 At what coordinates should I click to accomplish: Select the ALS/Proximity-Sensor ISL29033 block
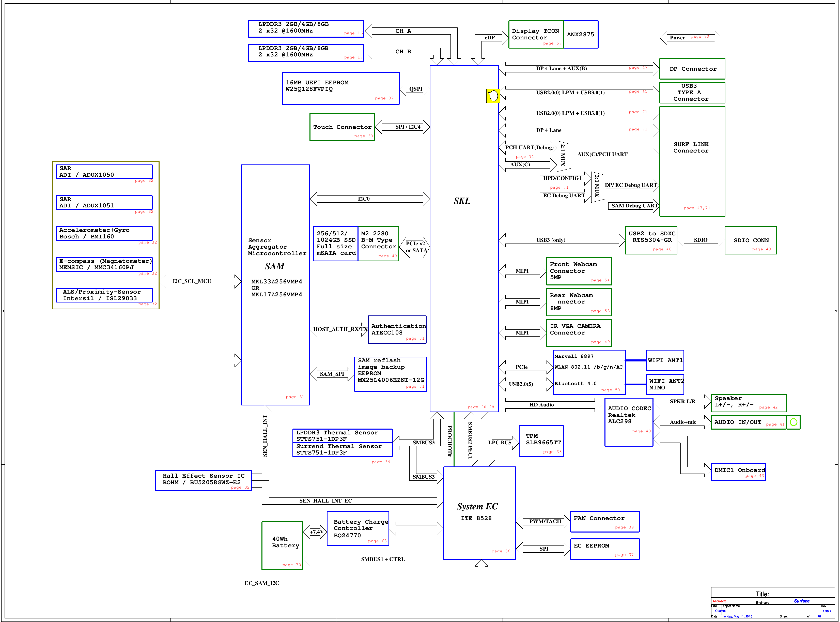pyautogui.click(x=104, y=295)
